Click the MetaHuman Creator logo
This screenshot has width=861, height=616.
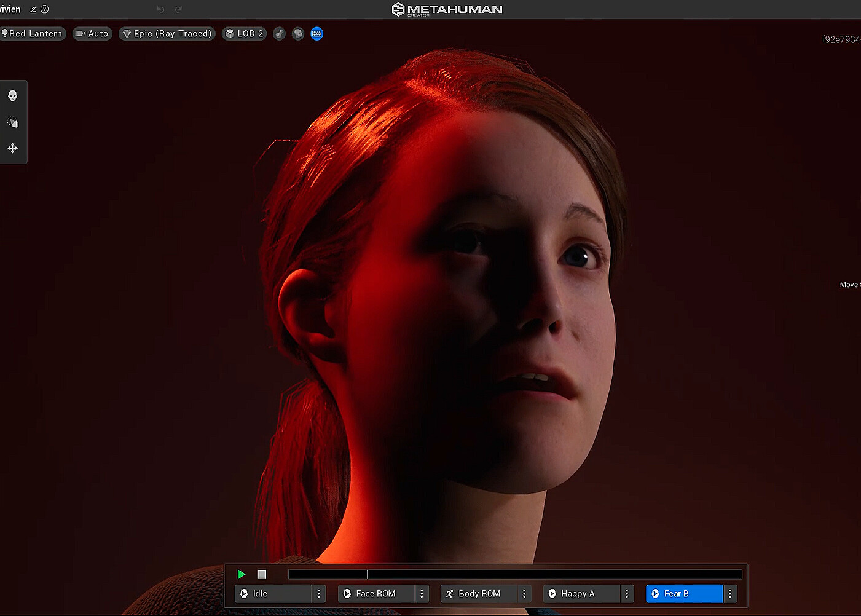[447, 9]
